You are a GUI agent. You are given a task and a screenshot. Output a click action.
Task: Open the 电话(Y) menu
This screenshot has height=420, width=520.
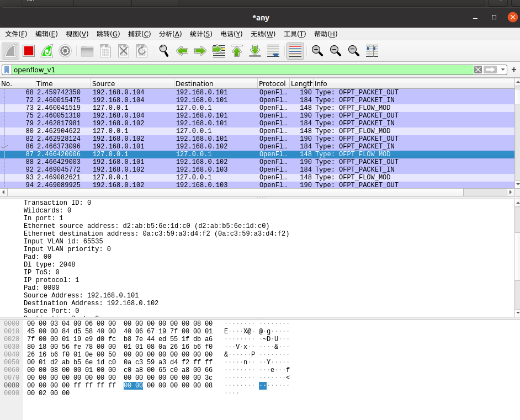point(231,34)
